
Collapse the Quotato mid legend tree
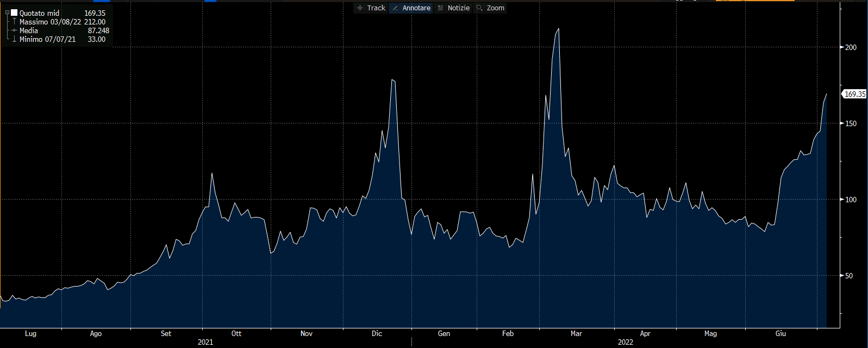pos(7,13)
